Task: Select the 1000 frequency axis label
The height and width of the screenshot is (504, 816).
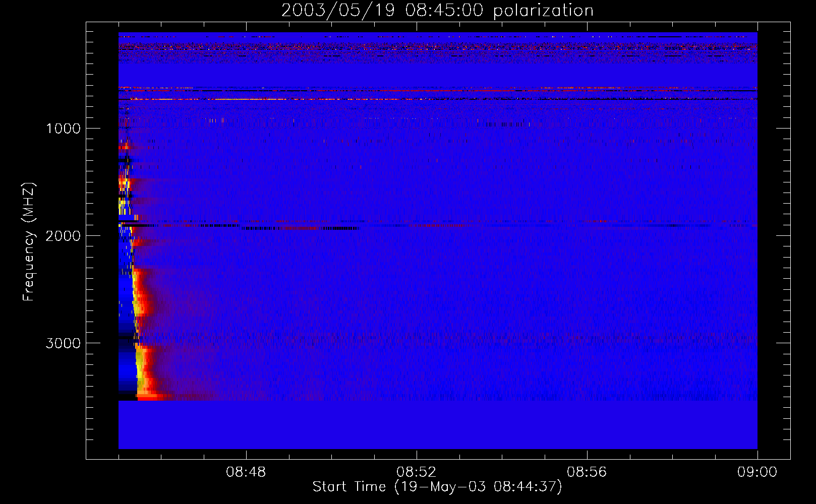Action: click(63, 129)
